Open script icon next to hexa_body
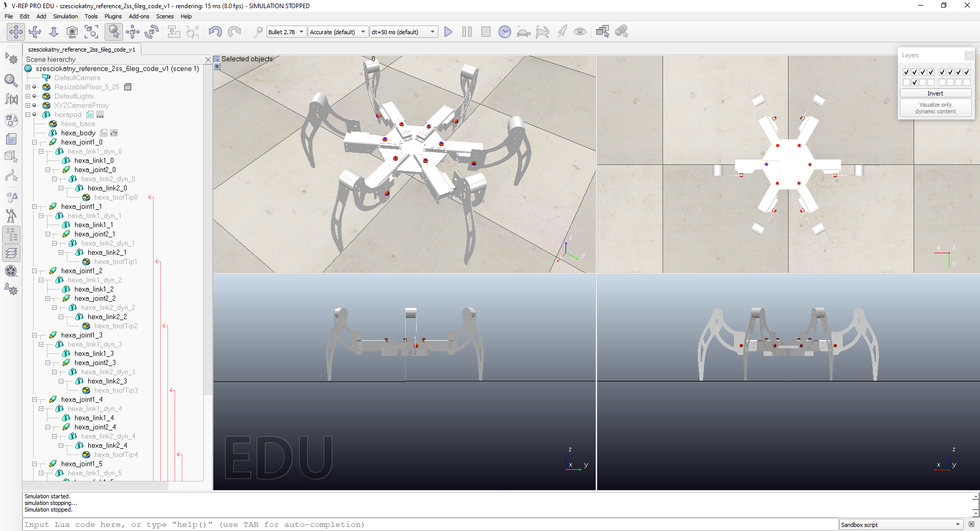Screen dimensions: 980x531 [x=104, y=133]
